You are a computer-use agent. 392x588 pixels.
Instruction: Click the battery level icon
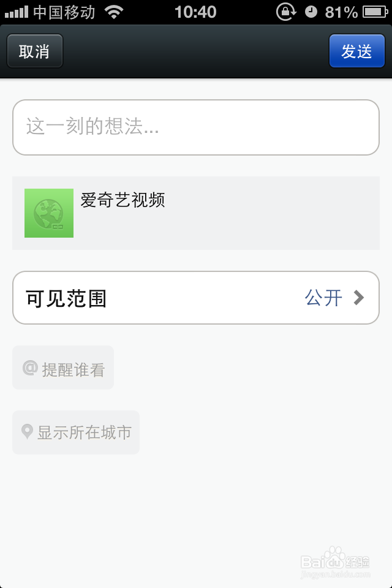click(374, 12)
